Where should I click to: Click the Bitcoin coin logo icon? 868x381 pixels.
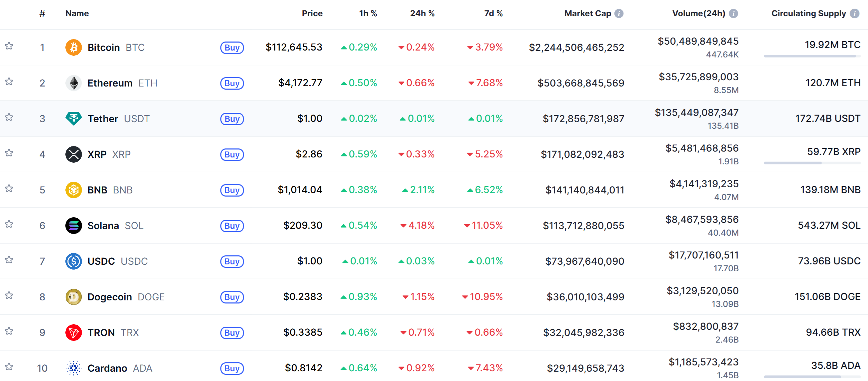(73, 47)
